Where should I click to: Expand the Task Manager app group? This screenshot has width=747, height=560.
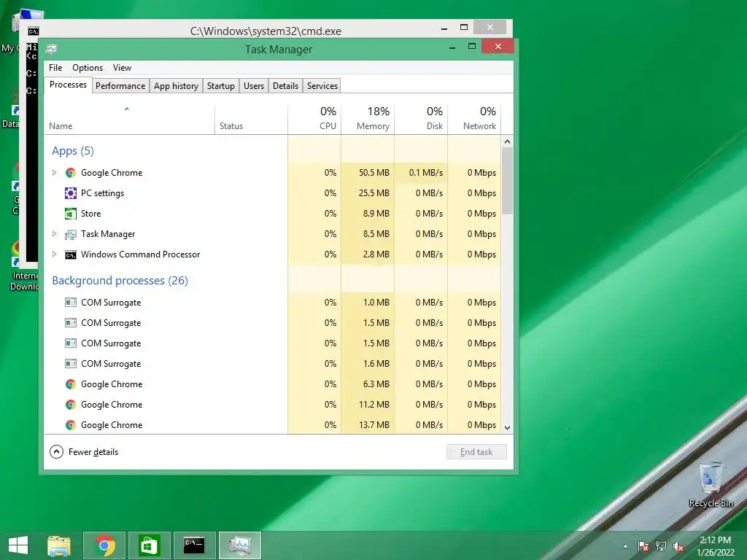tap(54, 234)
